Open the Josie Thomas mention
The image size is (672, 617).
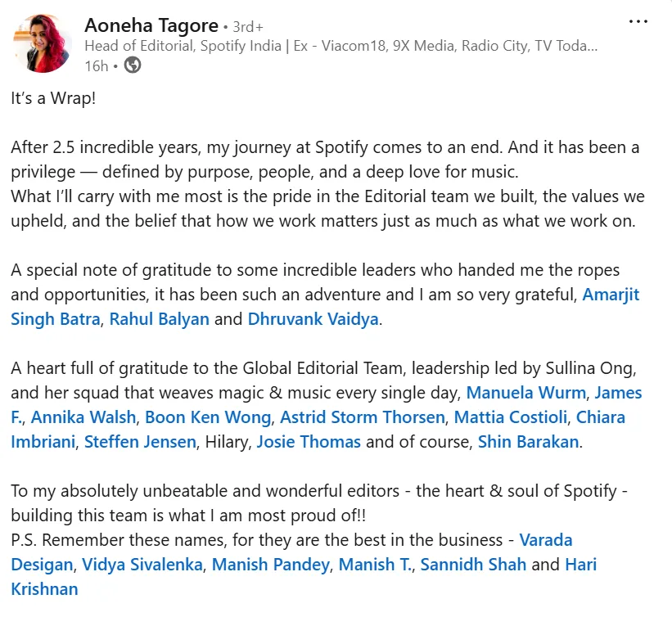point(309,442)
